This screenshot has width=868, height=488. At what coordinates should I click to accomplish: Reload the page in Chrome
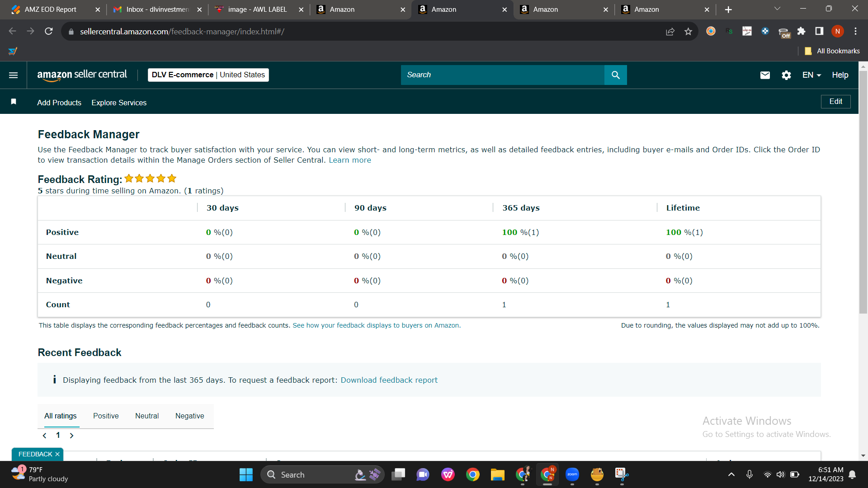(49, 31)
